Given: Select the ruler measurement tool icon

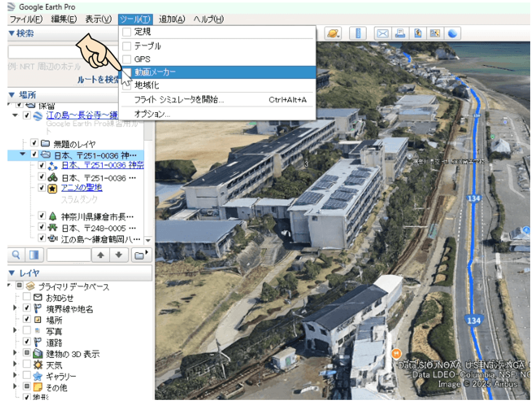Looking at the screenshot, I should 358,34.
